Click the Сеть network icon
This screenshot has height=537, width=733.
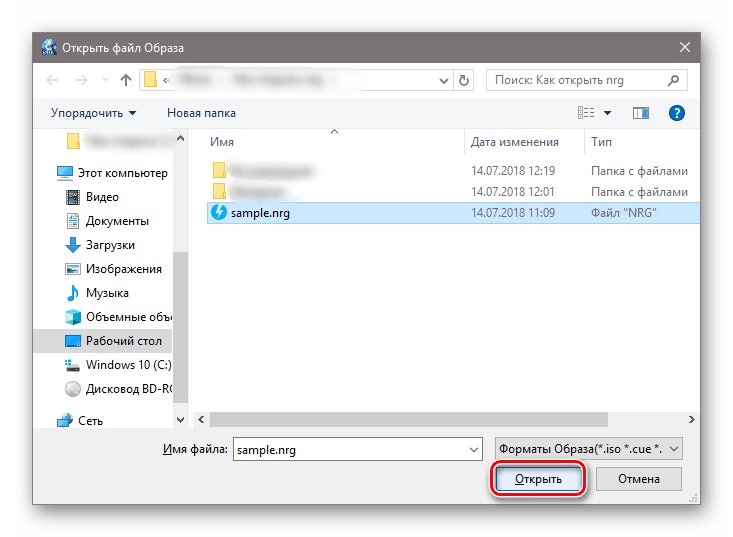coord(65,421)
